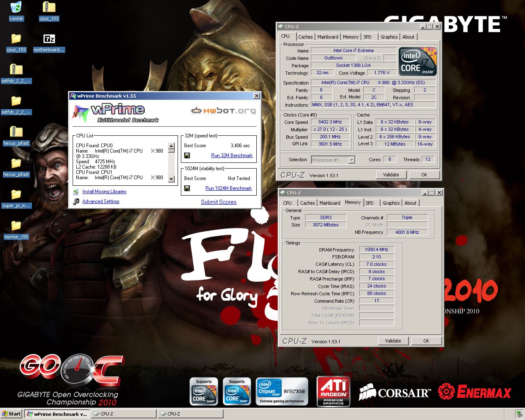Screen dimensions: 525x420
Task: Select the cpuz_153 folder icon
Action: tap(16, 39)
